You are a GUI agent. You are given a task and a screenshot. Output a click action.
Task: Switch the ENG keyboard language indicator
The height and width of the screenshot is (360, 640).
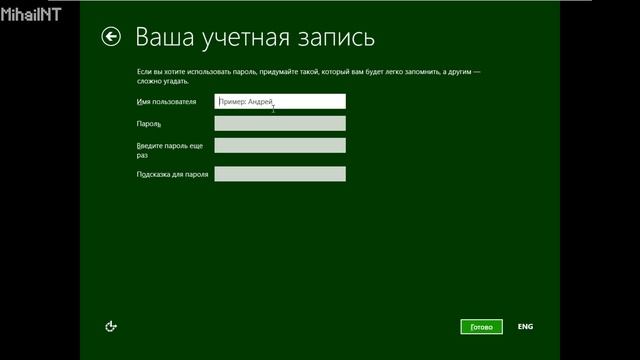pyautogui.click(x=525, y=327)
